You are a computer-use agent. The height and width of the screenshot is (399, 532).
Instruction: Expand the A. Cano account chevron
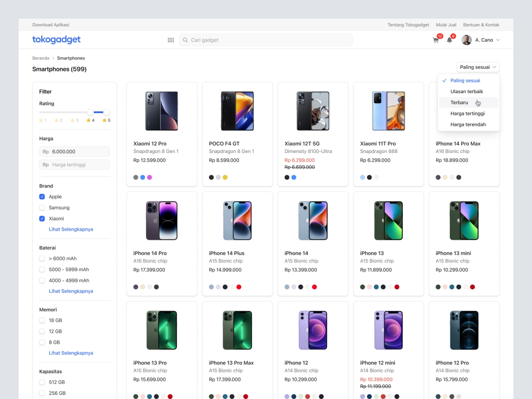click(x=498, y=40)
